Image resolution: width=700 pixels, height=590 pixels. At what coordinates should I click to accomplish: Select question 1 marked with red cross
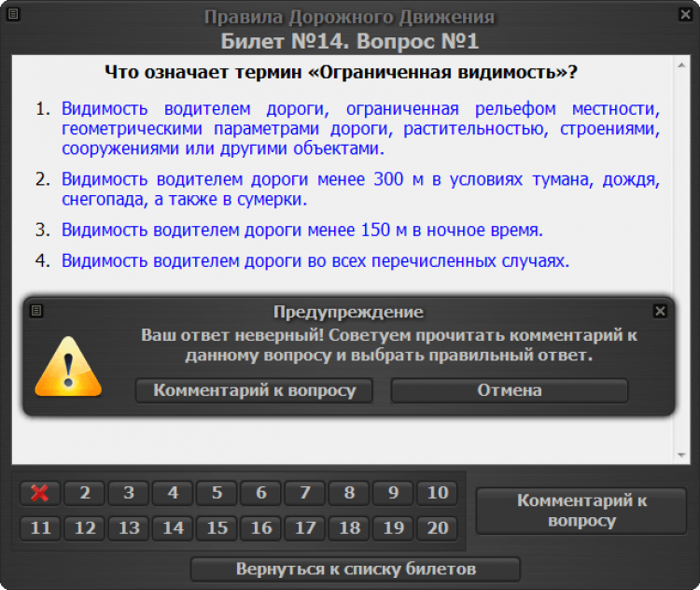pyautogui.click(x=40, y=493)
